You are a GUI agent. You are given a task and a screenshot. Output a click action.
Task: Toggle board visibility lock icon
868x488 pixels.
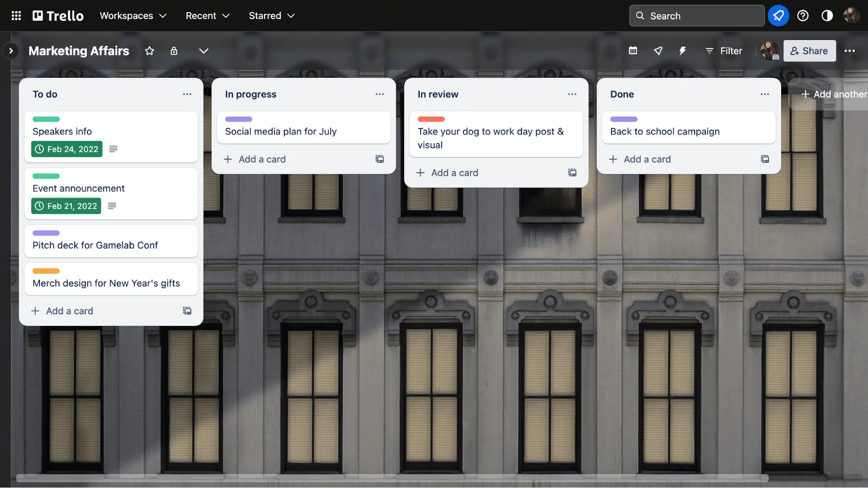[174, 51]
